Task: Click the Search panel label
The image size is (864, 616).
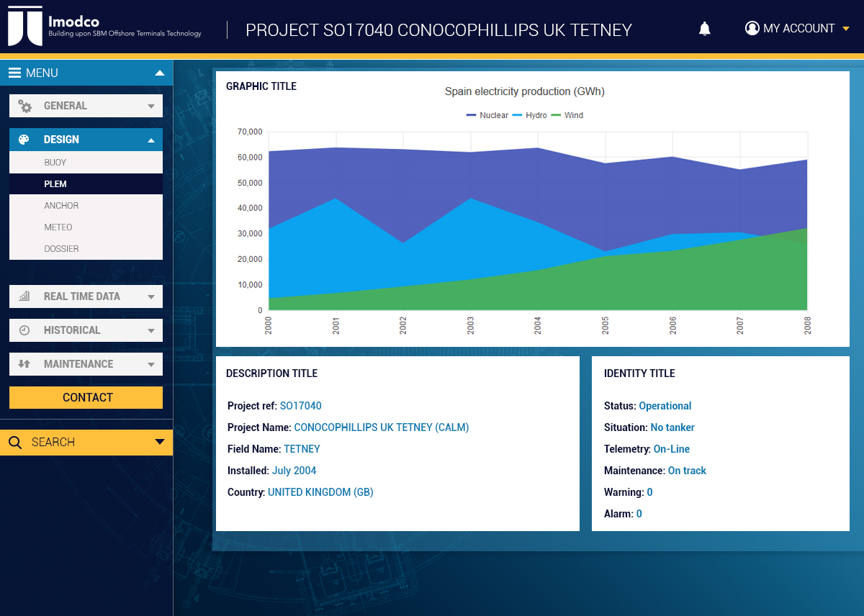Action: pyautogui.click(x=53, y=443)
